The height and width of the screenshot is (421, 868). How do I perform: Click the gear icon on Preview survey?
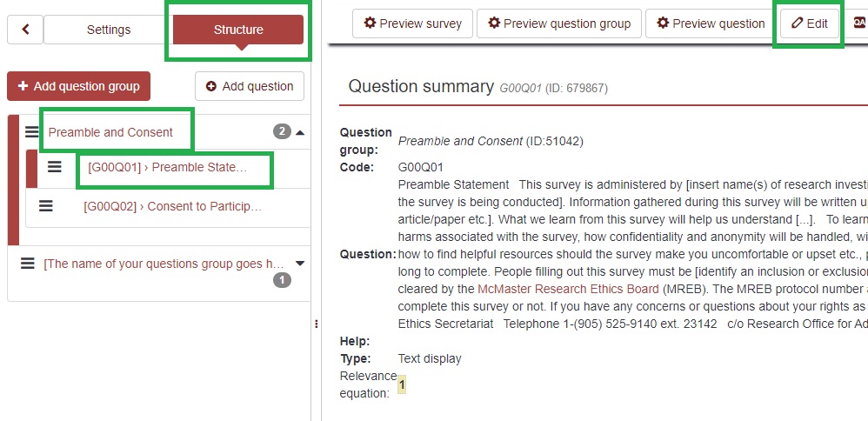click(370, 23)
